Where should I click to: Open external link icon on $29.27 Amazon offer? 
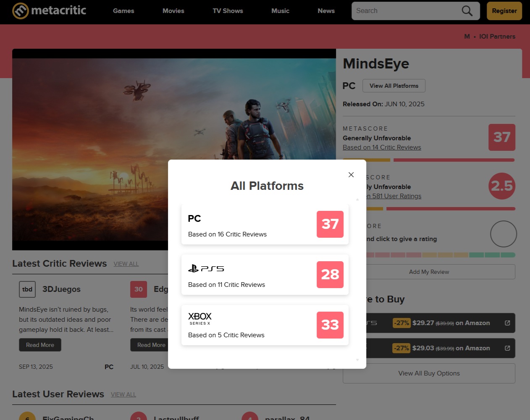[x=507, y=323]
